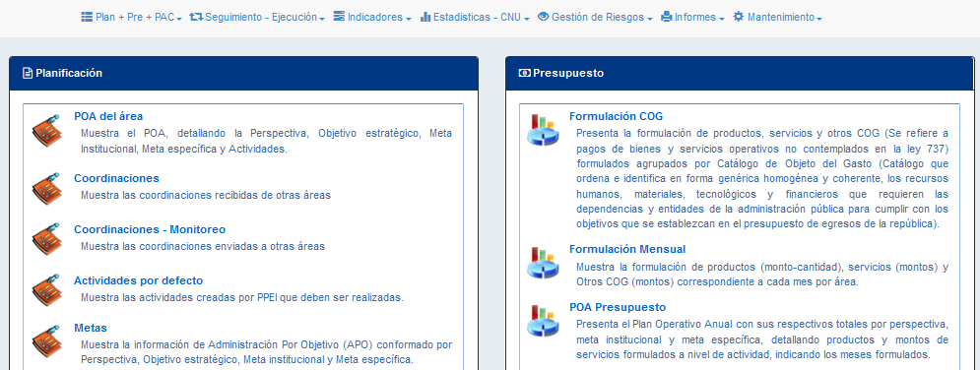This screenshot has height=370, width=980.
Task: Open the Estadisticas - CNU menu
Action: 475,18
